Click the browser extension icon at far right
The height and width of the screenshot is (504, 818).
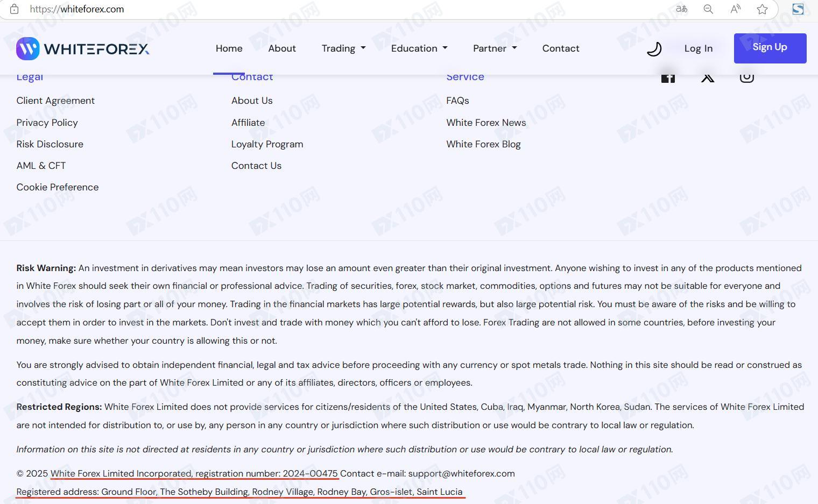[x=798, y=9]
